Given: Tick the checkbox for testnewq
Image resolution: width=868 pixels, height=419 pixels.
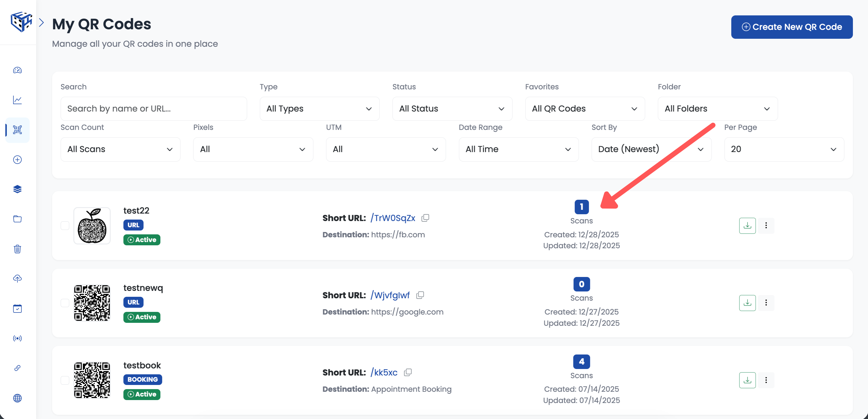Looking at the screenshot, I should coord(65,303).
